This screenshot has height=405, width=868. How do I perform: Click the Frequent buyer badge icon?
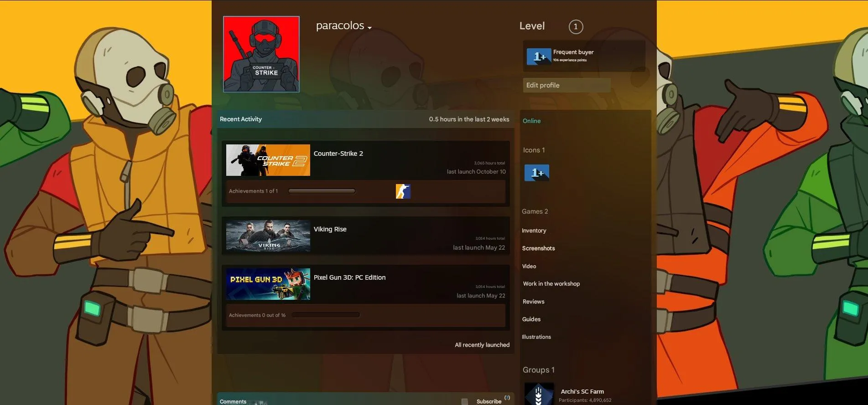coord(539,56)
